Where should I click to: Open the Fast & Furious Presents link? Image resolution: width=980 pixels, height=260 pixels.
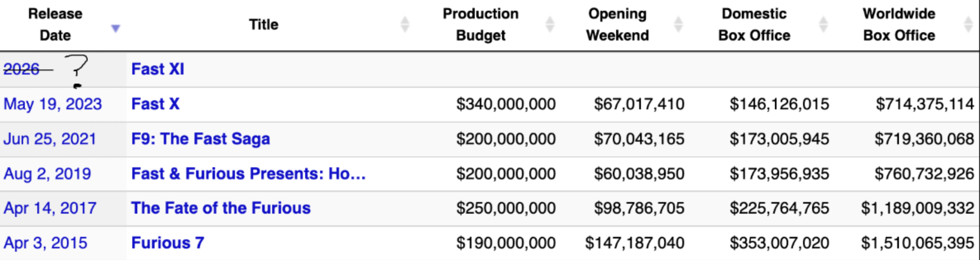(x=248, y=173)
